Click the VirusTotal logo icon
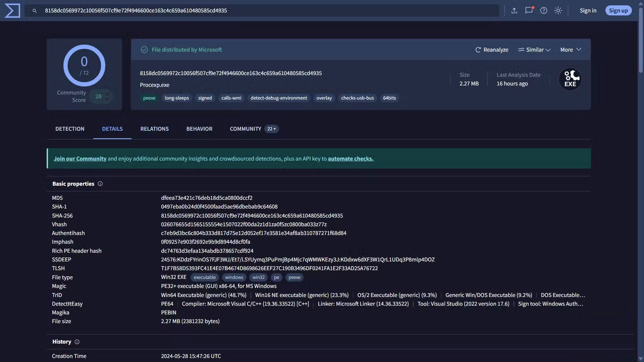 pos(12,11)
